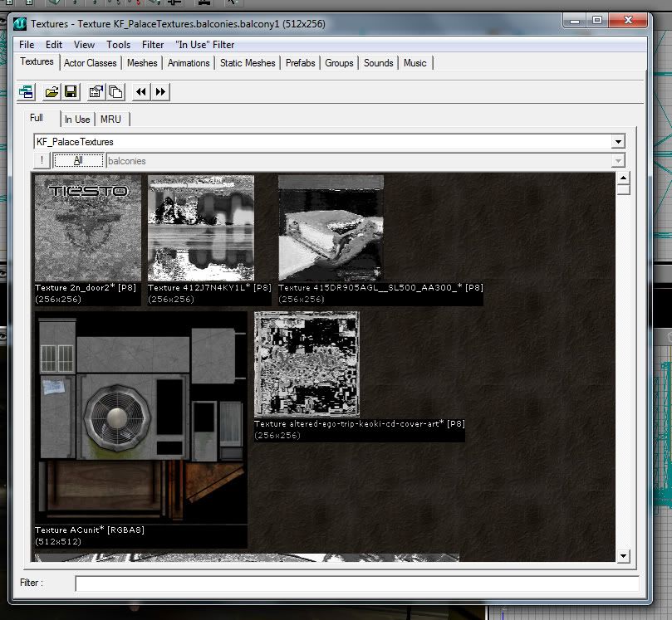Click the dock/undock browser window icon
This screenshot has width=672, height=620.
point(27,91)
